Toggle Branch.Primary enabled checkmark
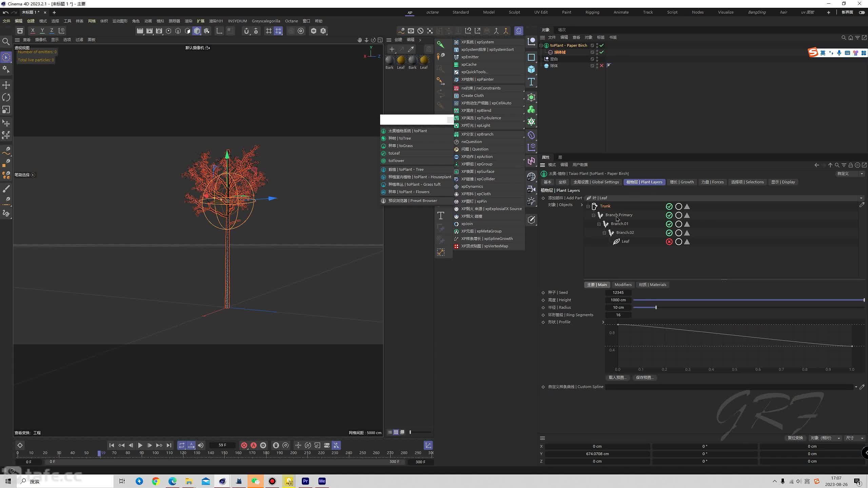Screen dimensions: 868x488 669,215
